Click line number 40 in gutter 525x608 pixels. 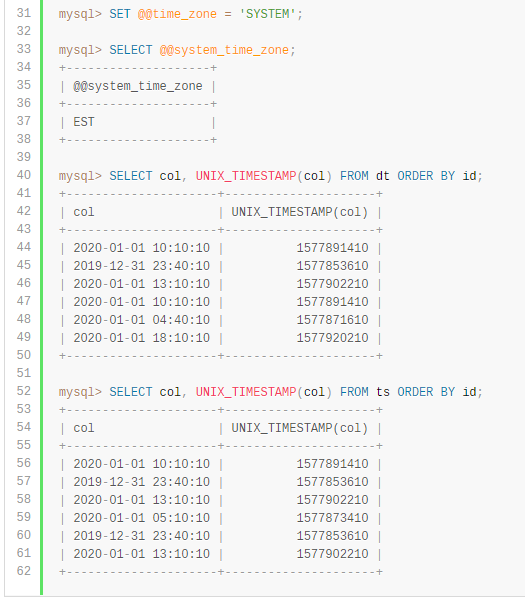pos(24,175)
